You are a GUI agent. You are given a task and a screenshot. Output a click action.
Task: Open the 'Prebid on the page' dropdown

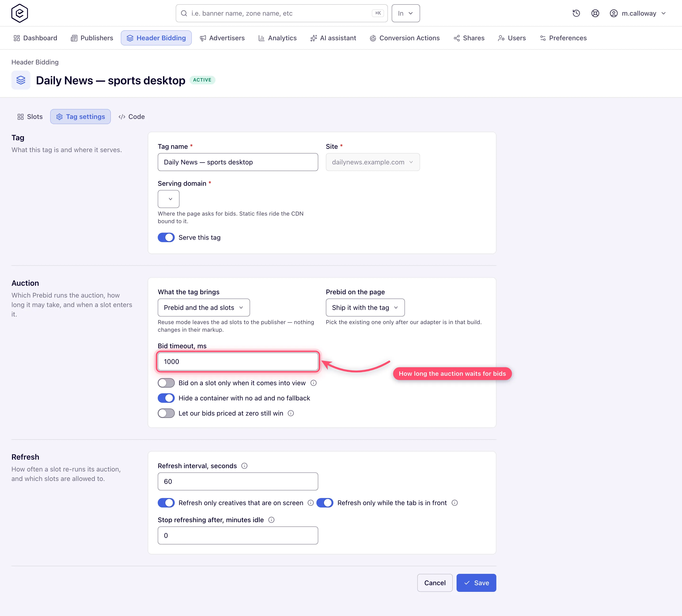365,308
